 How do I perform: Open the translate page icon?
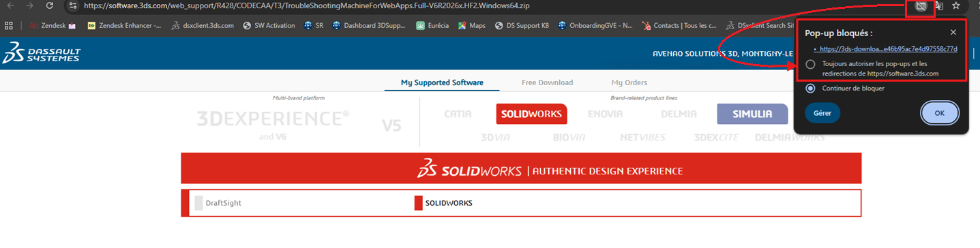click(939, 6)
